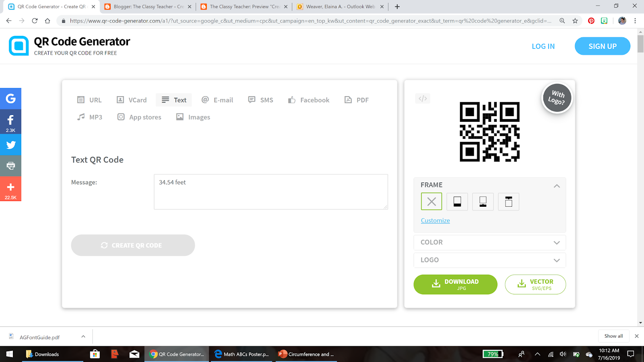Go to the browser home page

click(47, 21)
